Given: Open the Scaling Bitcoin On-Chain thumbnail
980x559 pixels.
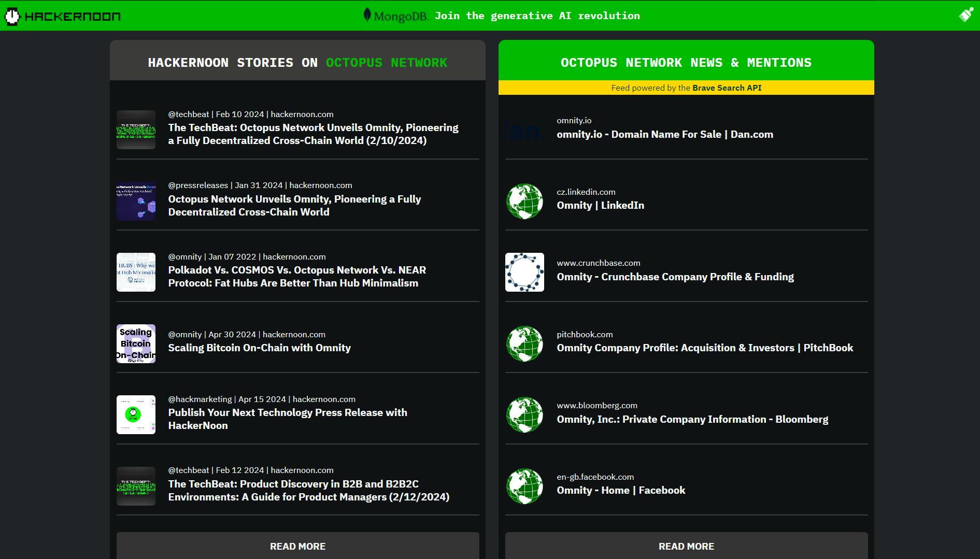Looking at the screenshot, I should click(136, 344).
